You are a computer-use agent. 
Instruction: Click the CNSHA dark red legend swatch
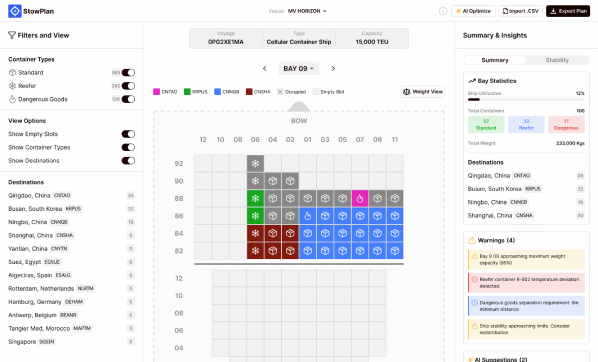tap(249, 92)
